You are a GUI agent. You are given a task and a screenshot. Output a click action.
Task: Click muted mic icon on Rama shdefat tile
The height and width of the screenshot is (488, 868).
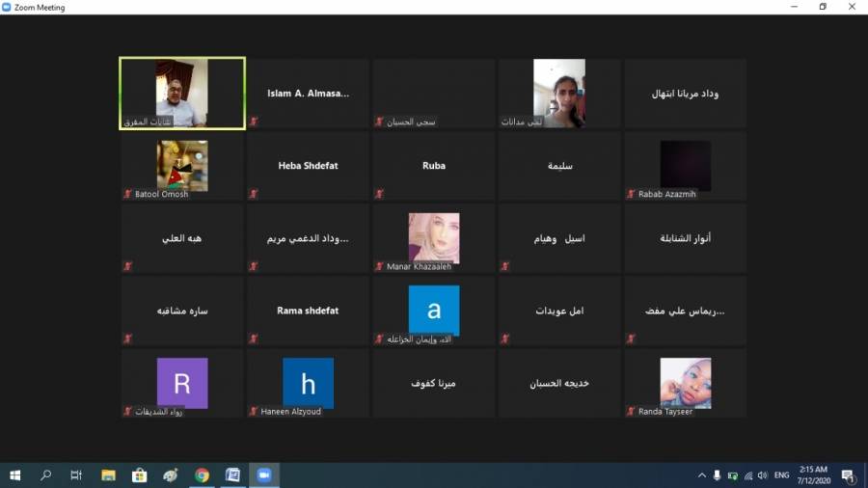pyautogui.click(x=254, y=339)
